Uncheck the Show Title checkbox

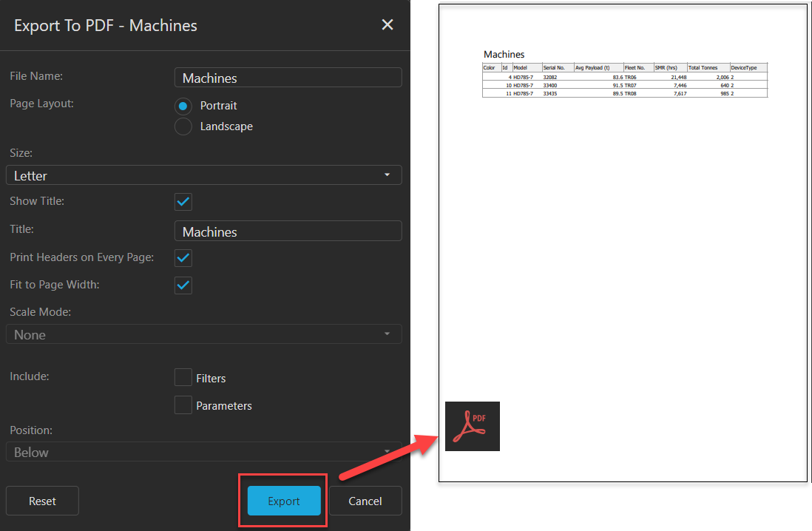(183, 201)
